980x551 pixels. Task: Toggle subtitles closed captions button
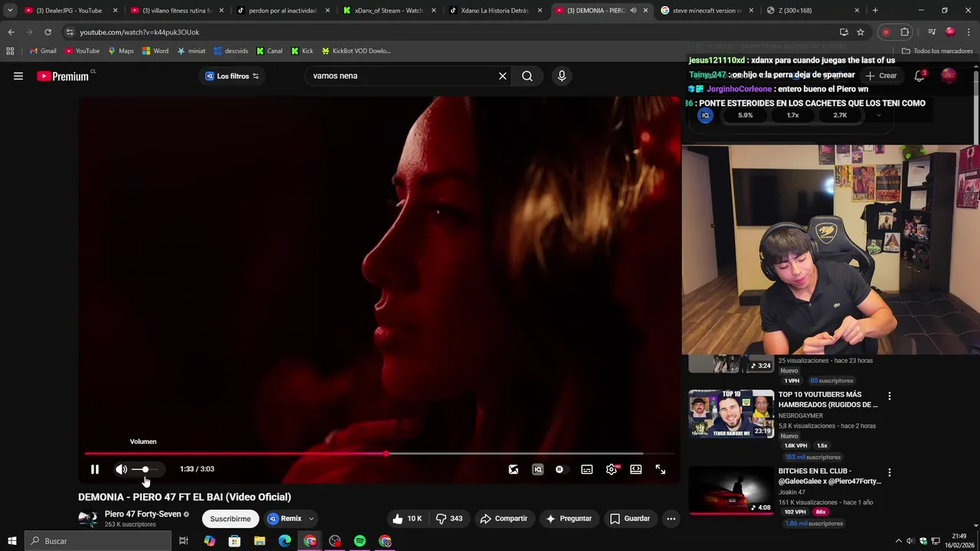pos(586,470)
